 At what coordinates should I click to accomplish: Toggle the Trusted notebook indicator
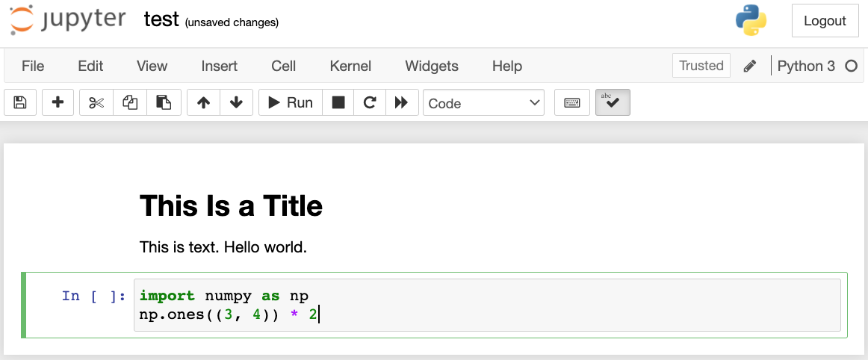coord(701,66)
